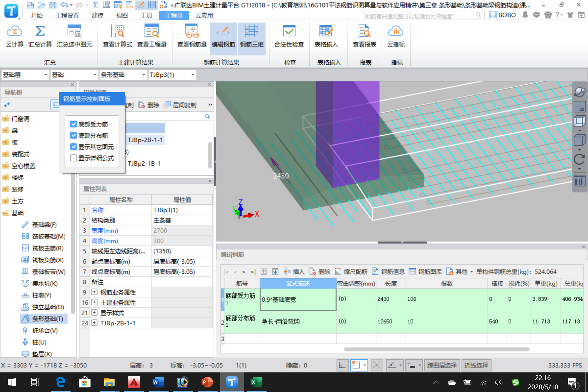Click 折线选择 button in status bar

[476, 365]
